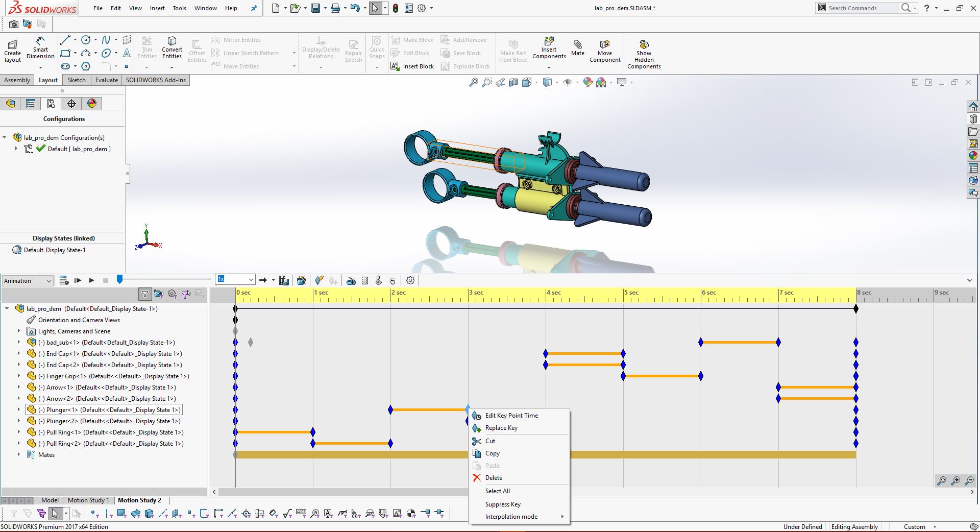Click the Calculate motion study icon
The image size is (980, 532).
64,280
